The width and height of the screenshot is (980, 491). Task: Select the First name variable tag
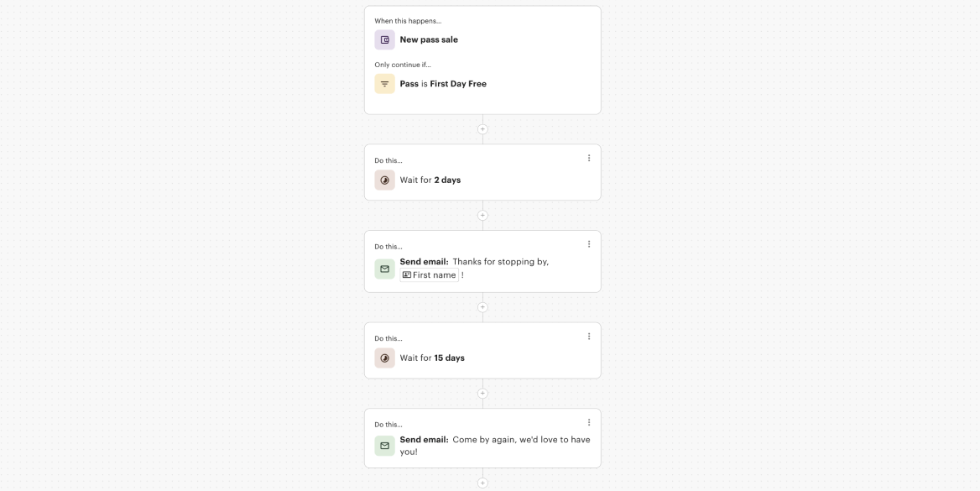tap(430, 275)
